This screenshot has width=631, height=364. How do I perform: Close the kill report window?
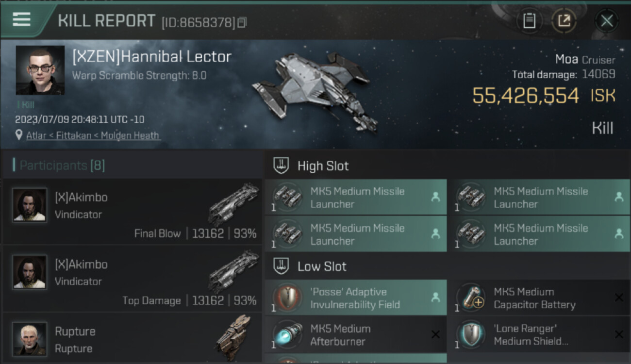pos(606,20)
